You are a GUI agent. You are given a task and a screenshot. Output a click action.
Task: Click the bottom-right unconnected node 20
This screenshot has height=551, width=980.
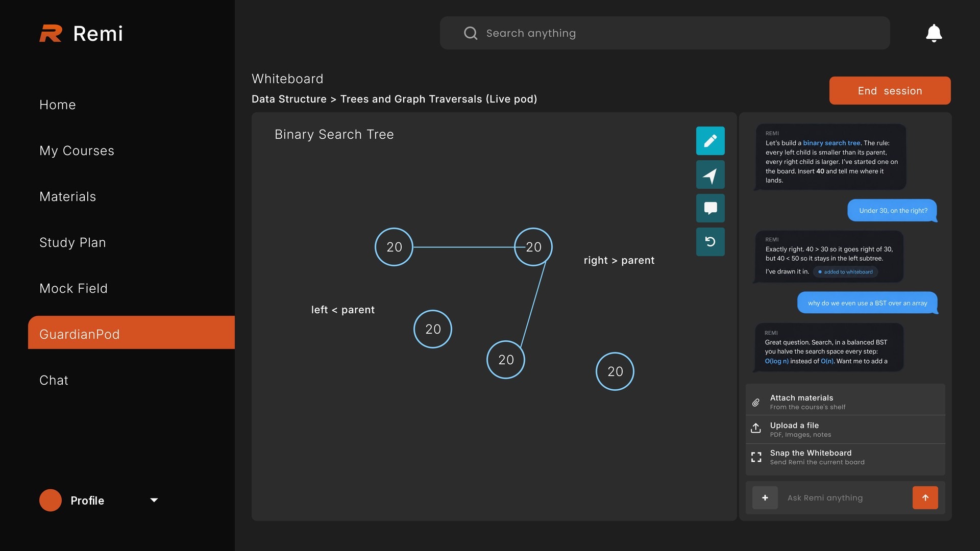coord(615,371)
